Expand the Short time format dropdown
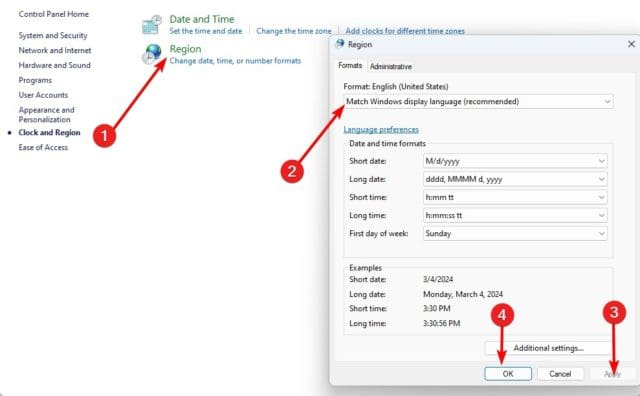This screenshot has width=640, height=396. coord(515,197)
